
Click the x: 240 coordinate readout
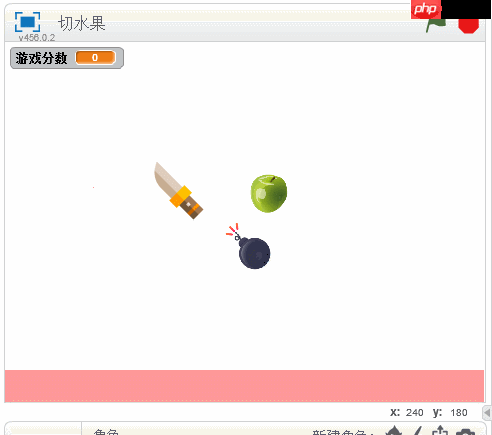tap(407, 413)
